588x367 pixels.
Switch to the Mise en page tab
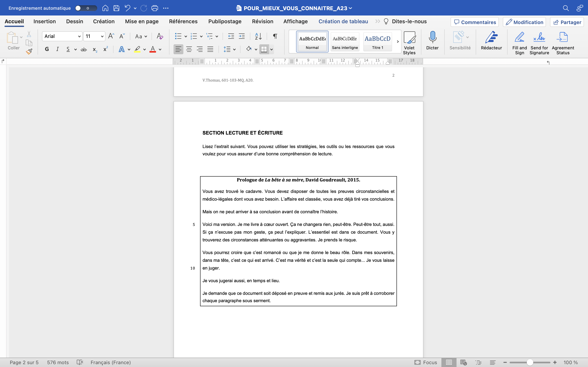click(142, 22)
